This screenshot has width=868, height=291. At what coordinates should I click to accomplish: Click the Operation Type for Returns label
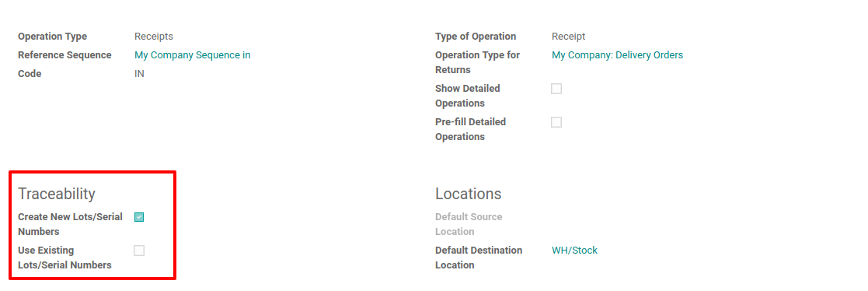coord(478,62)
